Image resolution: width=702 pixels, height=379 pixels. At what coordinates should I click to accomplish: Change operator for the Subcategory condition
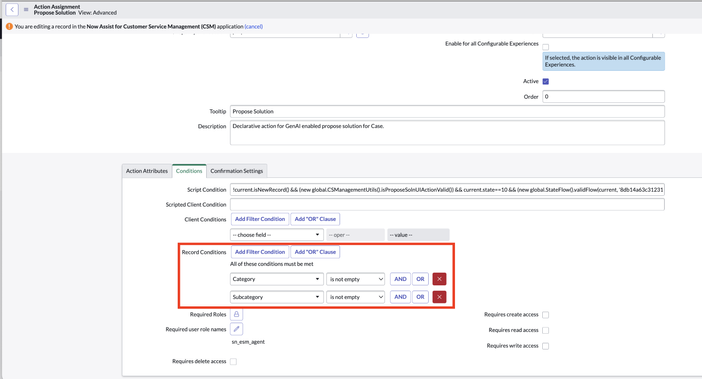click(355, 297)
